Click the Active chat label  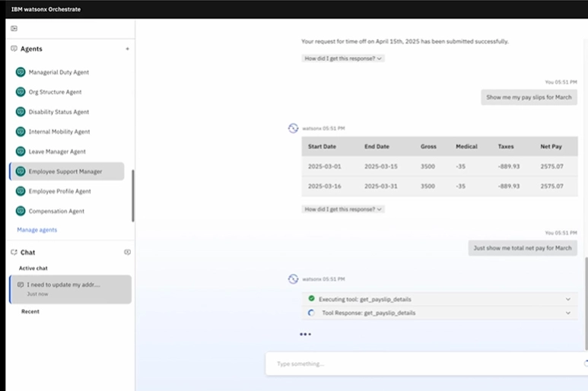[x=33, y=269]
